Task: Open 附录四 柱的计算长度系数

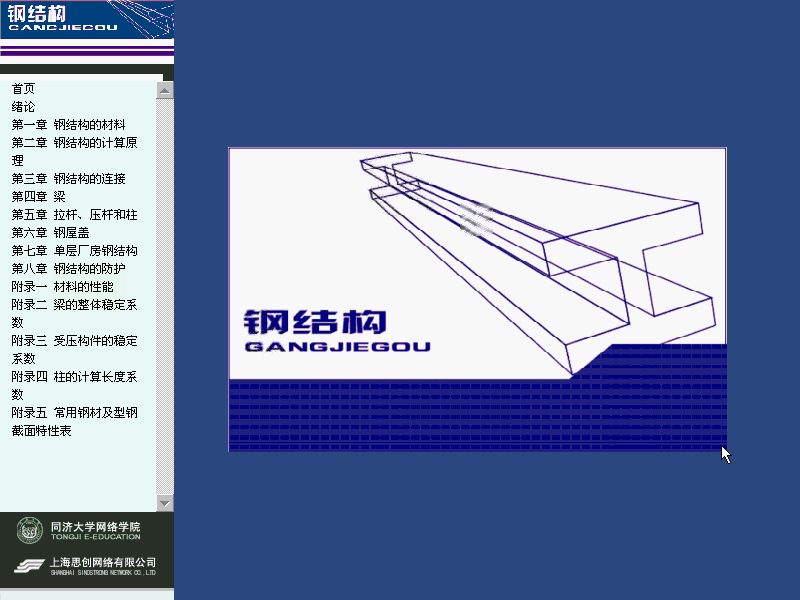Action: click(x=74, y=385)
